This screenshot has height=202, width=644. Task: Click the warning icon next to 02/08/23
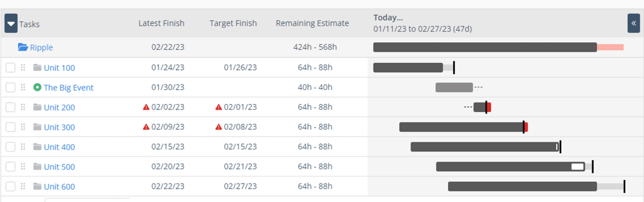coord(219,127)
